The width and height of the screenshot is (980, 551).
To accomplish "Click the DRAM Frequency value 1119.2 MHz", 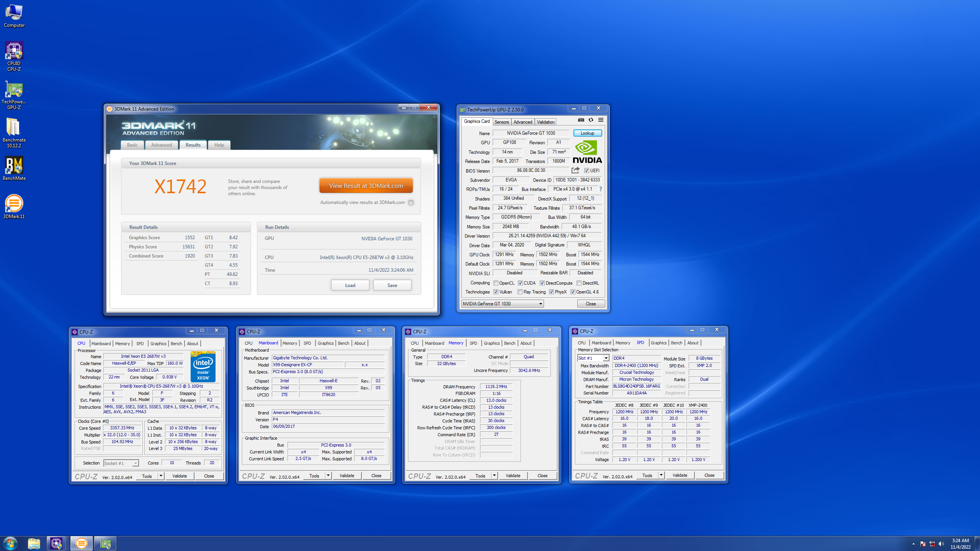I will tap(496, 386).
